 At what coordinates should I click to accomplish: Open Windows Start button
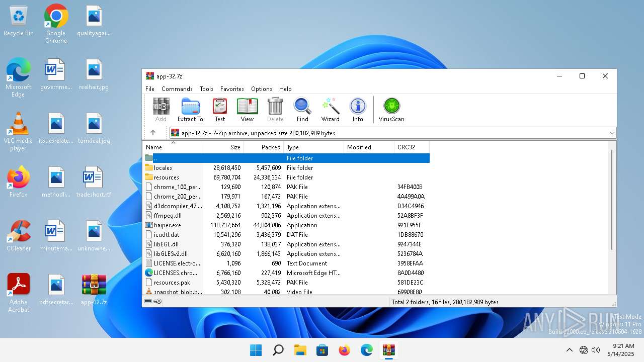(256, 350)
